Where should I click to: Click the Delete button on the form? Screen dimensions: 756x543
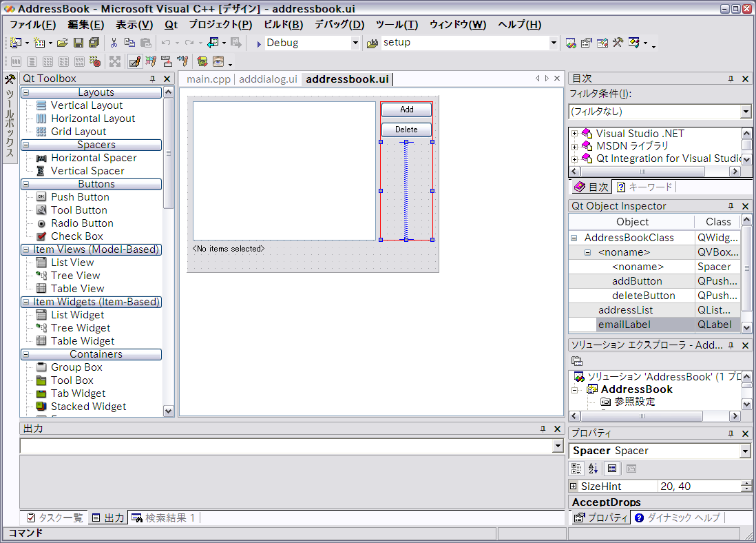(x=406, y=130)
